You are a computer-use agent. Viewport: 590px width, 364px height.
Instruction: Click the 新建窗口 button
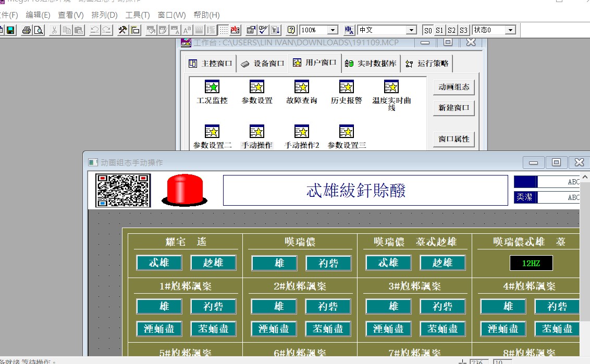[453, 108]
